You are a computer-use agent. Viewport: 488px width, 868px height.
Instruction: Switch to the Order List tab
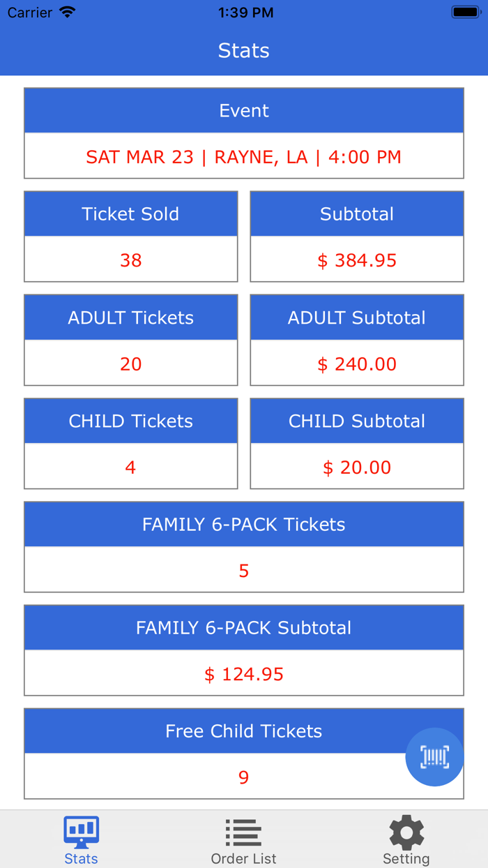pos(243,839)
